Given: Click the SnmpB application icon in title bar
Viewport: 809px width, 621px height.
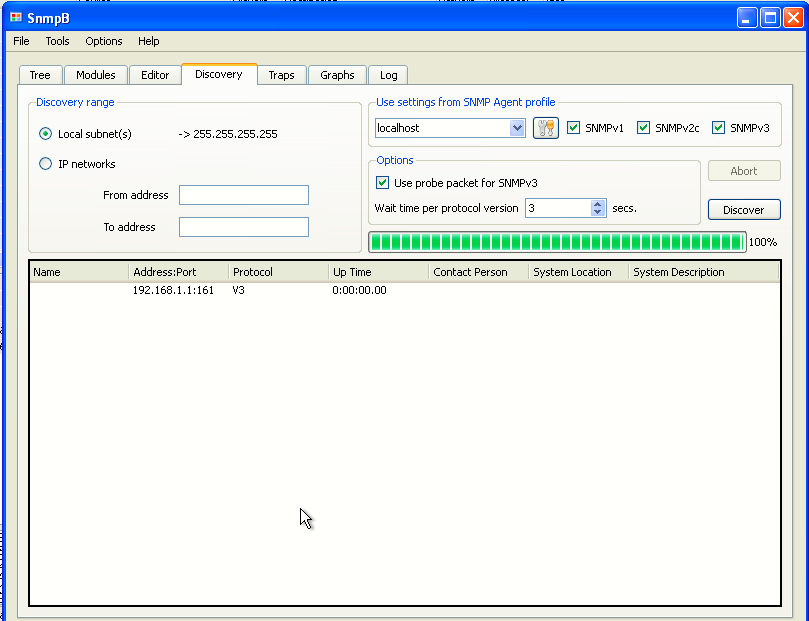Looking at the screenshot, I should click(16, 18).
